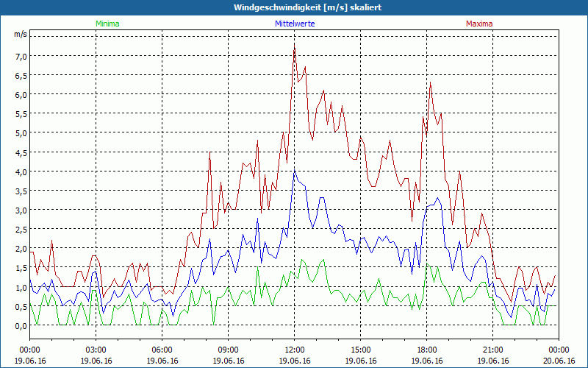The image size is (588, 368).
Task: Click the 03:00 time axis label
Action: (x=96, y=350)
